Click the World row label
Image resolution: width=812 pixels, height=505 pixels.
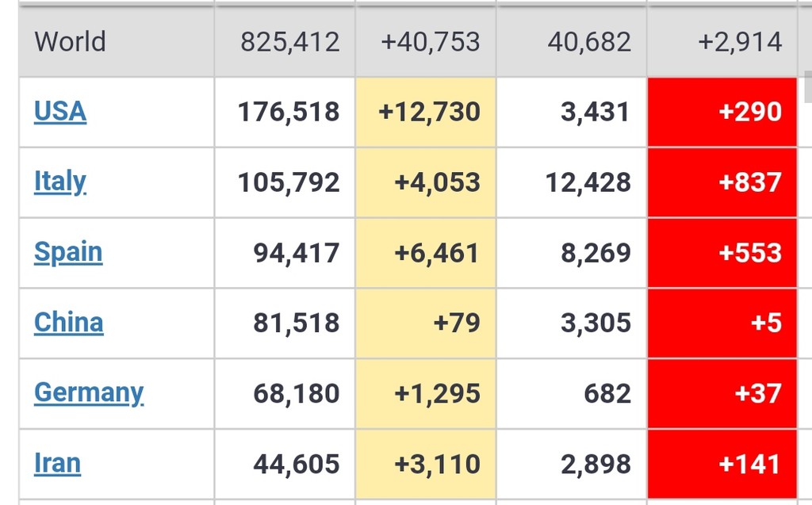coord(71,41)
